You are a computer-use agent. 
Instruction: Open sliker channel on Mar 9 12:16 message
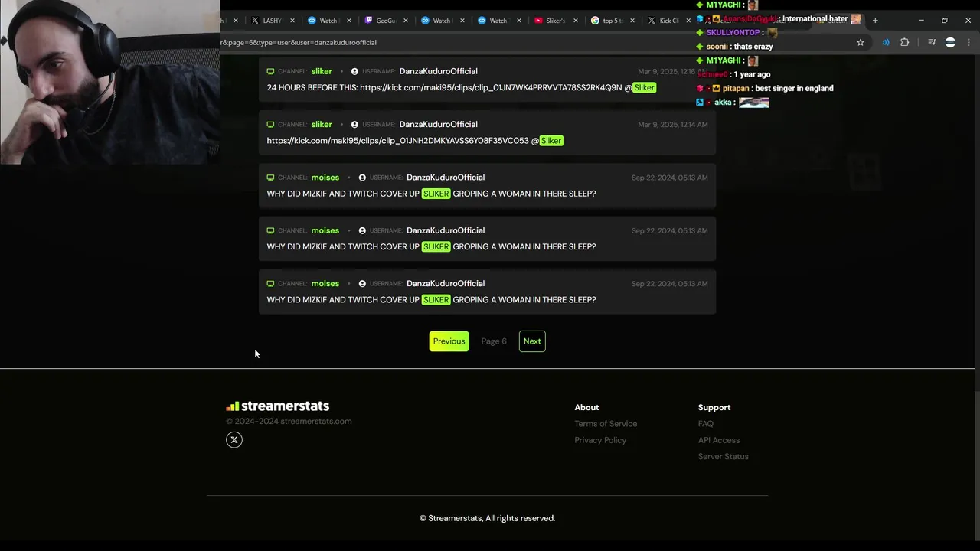click(x=322, y=71)
